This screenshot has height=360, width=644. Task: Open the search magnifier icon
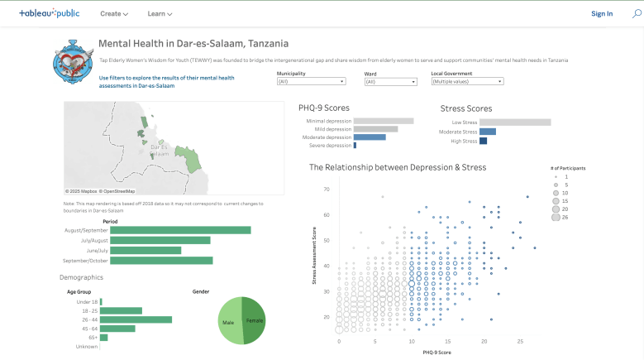[636, 13]
